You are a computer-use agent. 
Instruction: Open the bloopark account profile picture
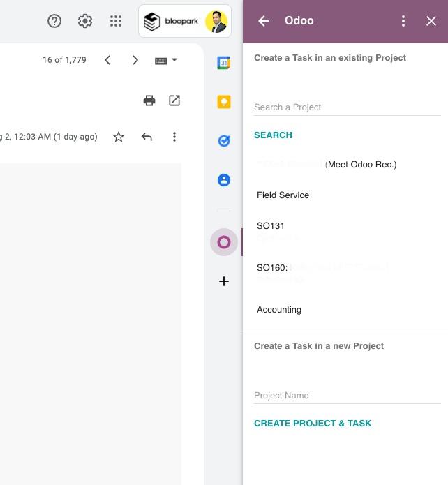[x=216, y=22]
